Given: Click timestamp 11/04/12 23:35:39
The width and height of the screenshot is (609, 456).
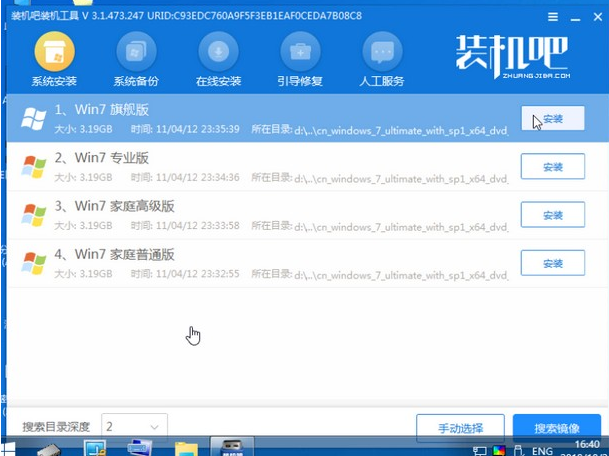Looking at the screenshot, I should (197, 129).
